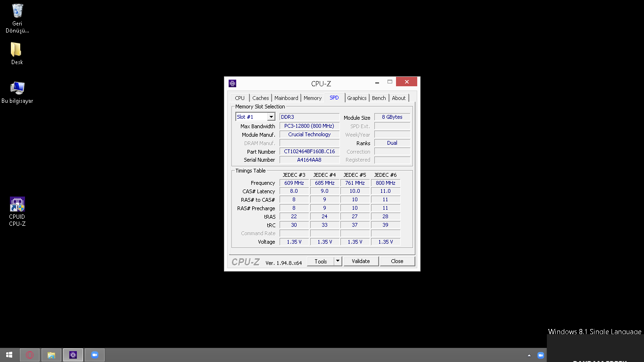Select the SPD tab
Viewport: 644px width, 362px height.
pos(334,98)
